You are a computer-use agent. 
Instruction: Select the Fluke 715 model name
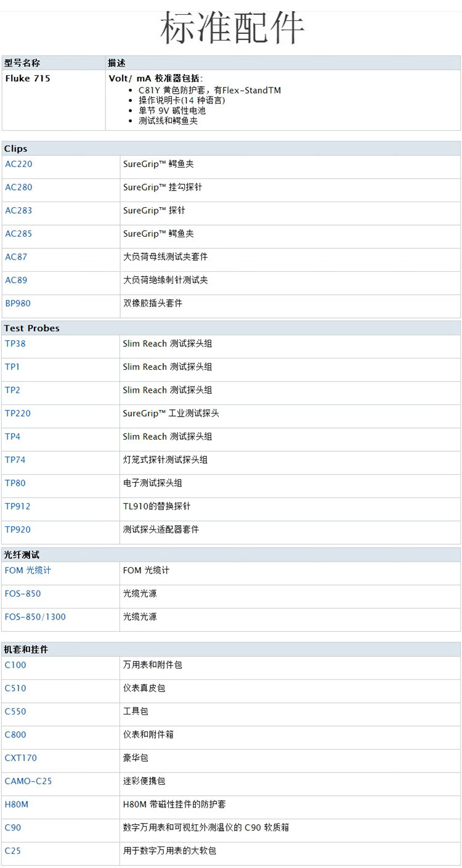pyautogui.click(x=28, y=78)
